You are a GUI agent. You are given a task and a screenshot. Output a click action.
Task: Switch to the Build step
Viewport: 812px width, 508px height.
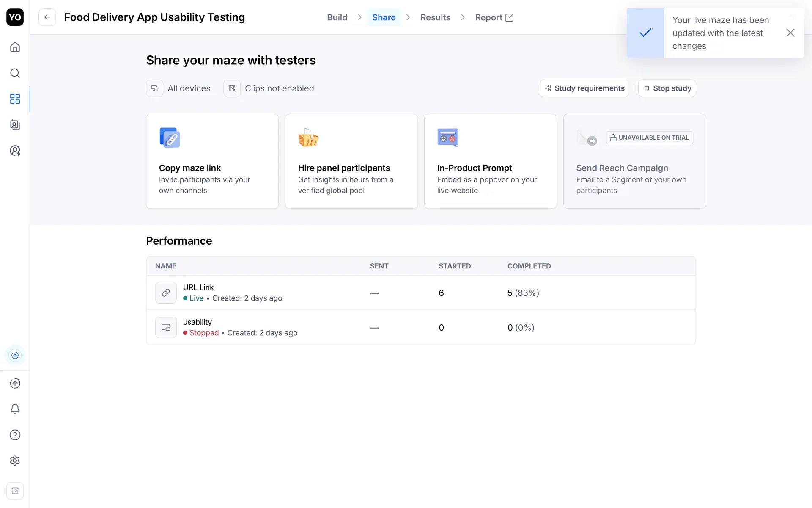337,17
